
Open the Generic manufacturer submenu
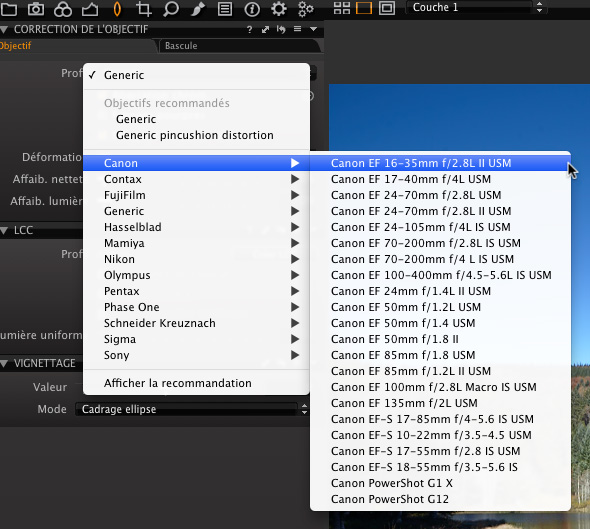[x=196, y=211]
